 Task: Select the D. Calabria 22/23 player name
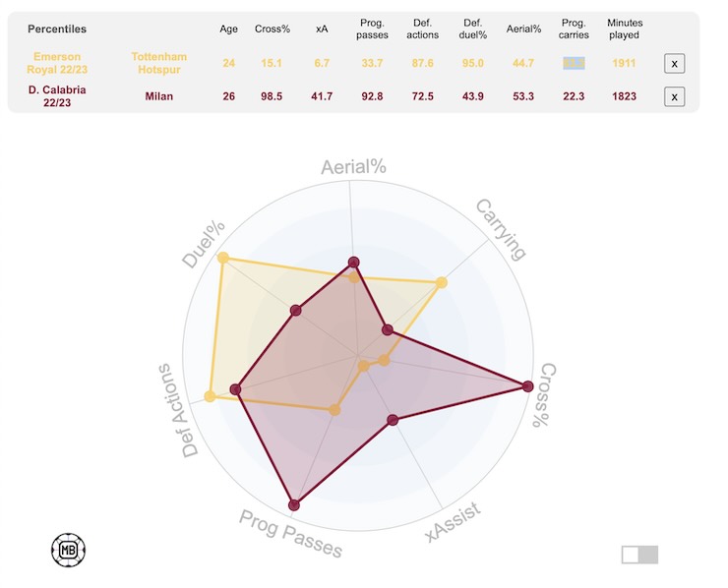tap(55, 96)
